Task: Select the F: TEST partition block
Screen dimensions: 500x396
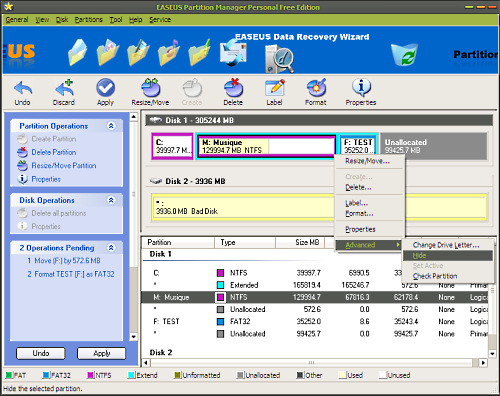Action: [358, 146]
